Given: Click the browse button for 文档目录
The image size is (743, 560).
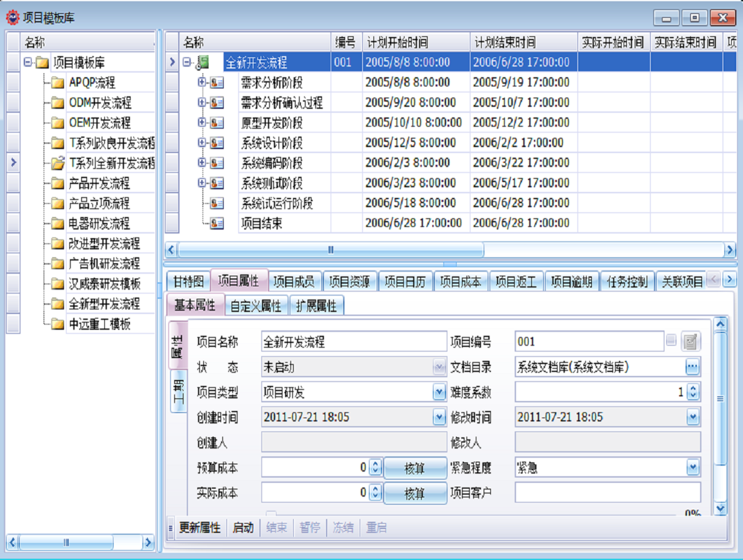Looking at the screenshot, I should coord(692,367).
